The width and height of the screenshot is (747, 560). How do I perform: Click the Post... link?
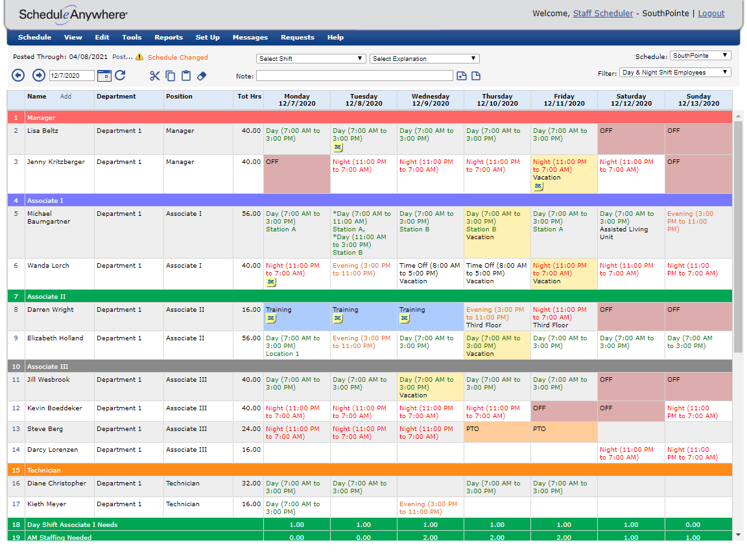click(123, 56)
